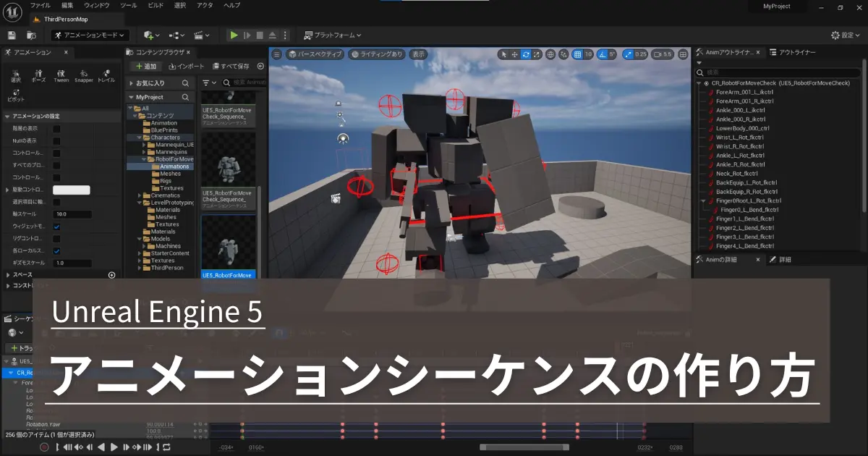
Task: Enable loop playback at the timeline bottom
Action: 168,447
